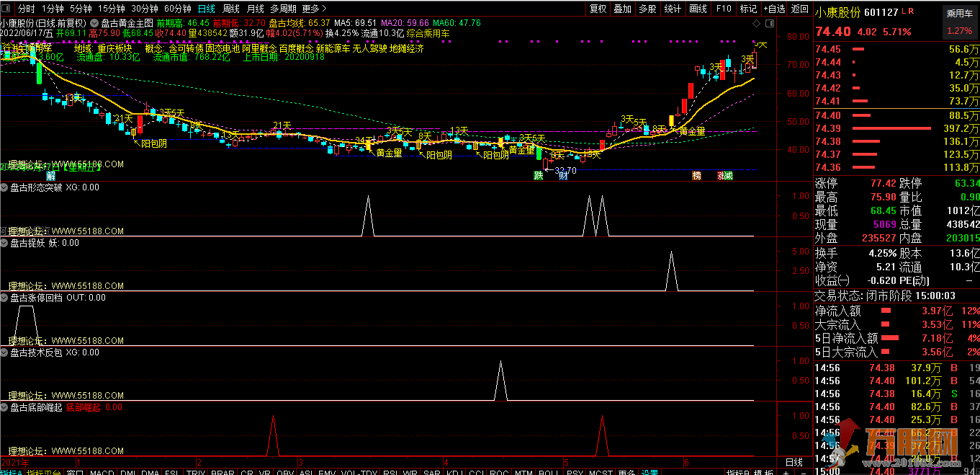Click the 收益(一) earnings quarter toggle
Screen dimensions: 980x475
tap(832, 280)
